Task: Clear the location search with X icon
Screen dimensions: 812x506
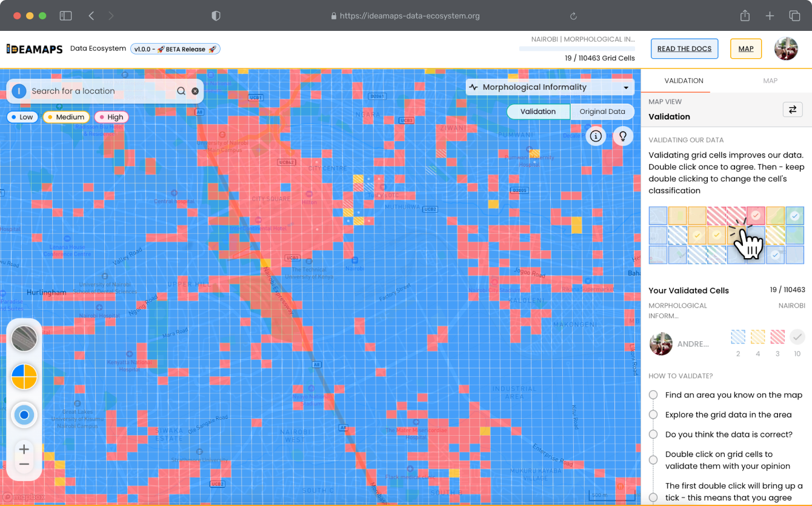Action: (x=195, y=91)
